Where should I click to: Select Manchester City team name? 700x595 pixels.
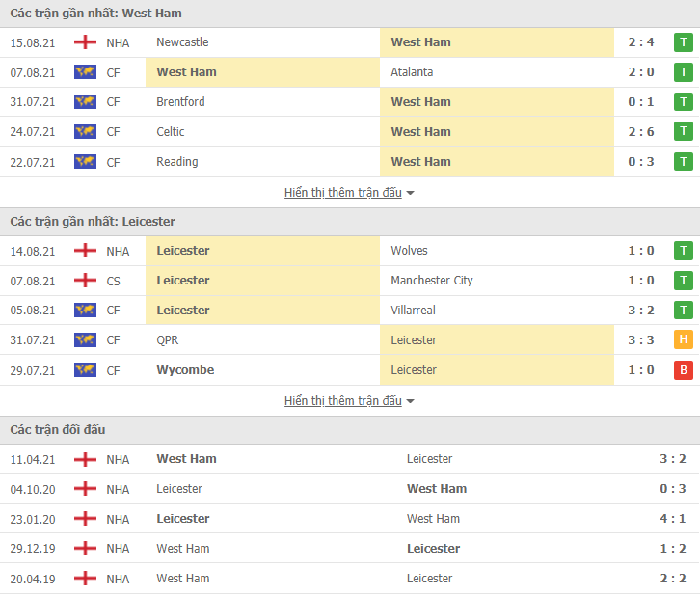(432, 281)
